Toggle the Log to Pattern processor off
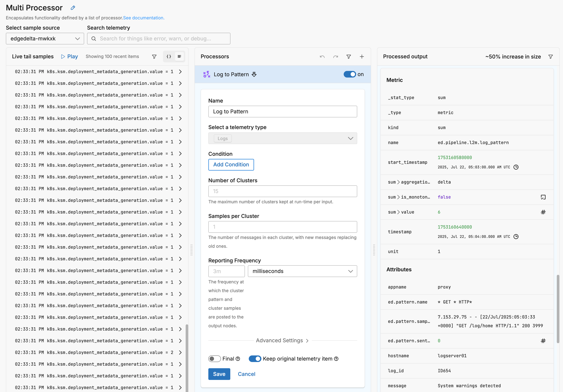Screen dimensions: 563x392 click(x=350, y=74)
